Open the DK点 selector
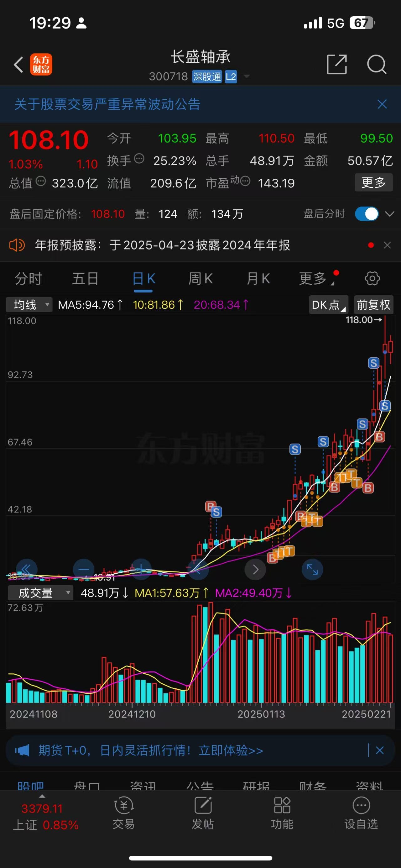The height and width of the screenshot is (868, 401). pyautogui.click(x=329, y=305)
